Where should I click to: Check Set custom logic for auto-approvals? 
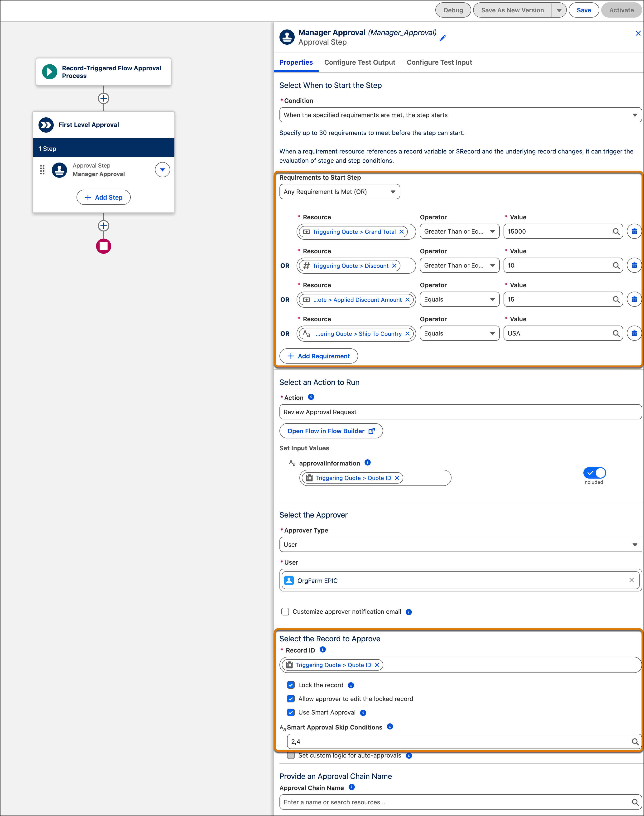pos(291,756)
